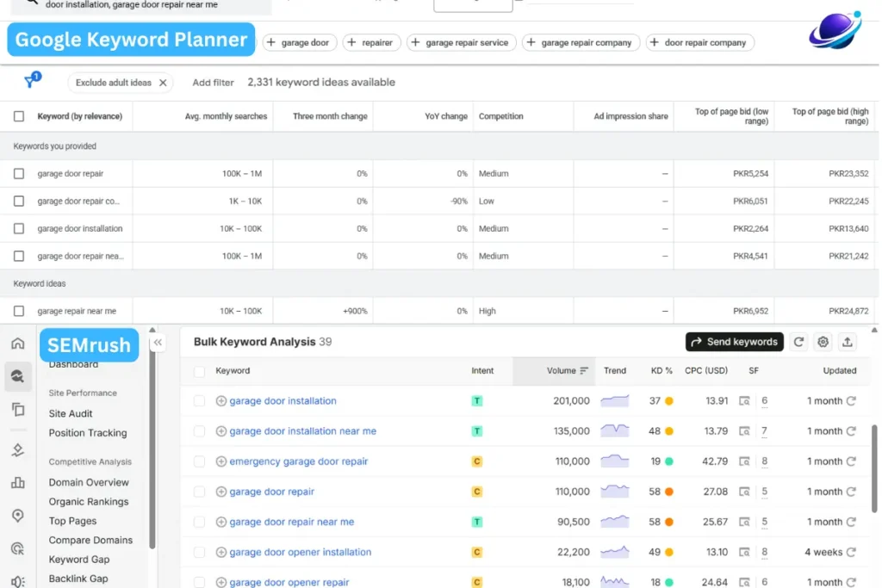Open Position Tracking in SEMrush menu
The width and height of the screenshot is (882, 588).
pyautogui.click(x=88, y=433)
